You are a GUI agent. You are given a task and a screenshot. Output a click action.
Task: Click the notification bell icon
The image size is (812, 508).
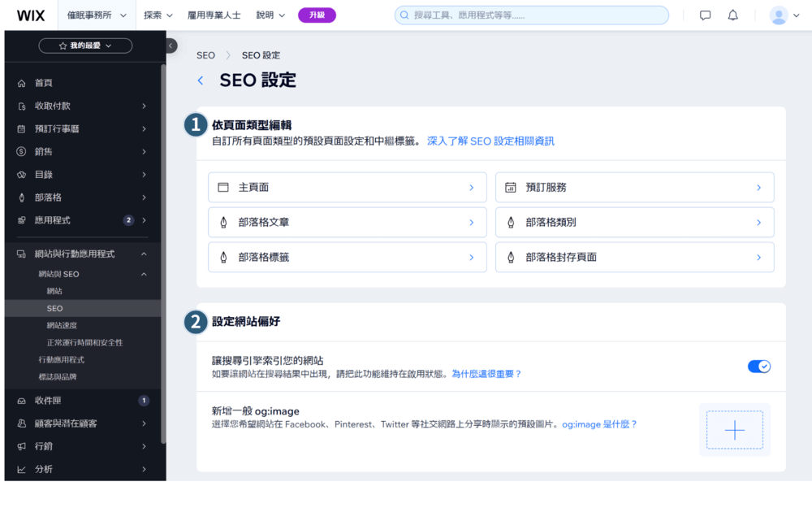[x=732, y=15]
